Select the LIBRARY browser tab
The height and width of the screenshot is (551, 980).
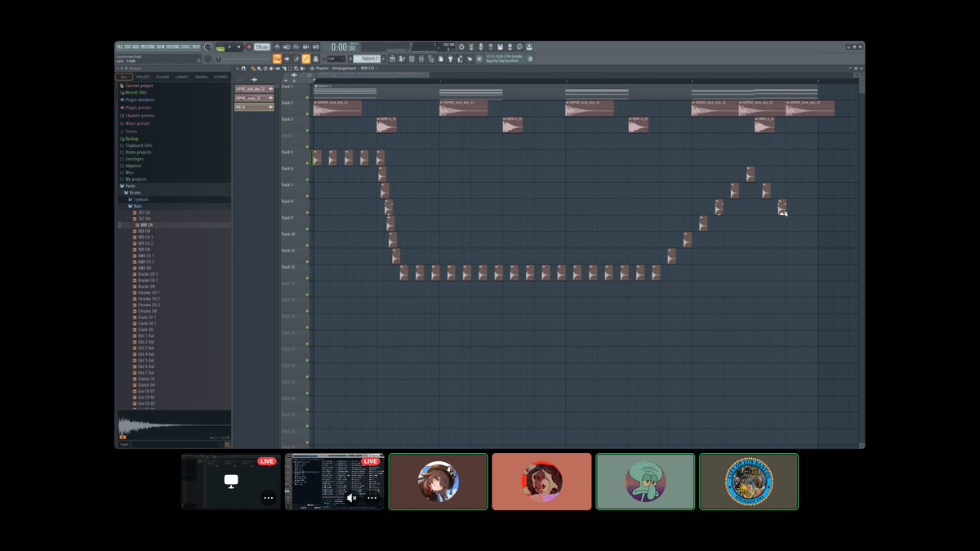[182, 77]
